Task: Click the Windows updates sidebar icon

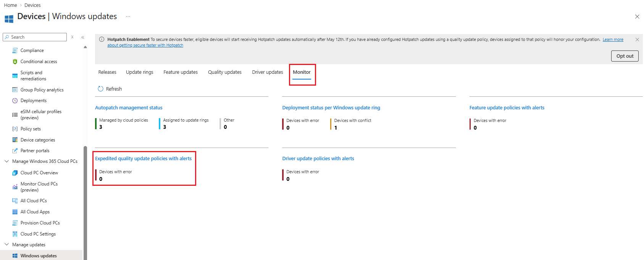Action: pos(15,256)
